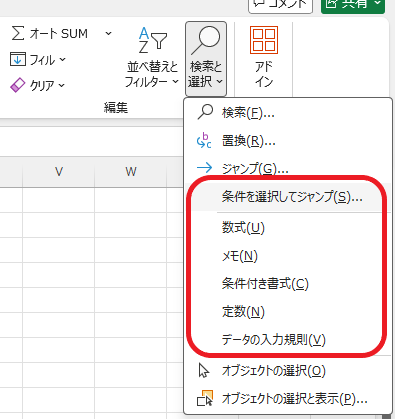The image size is (395, 419).
Task: Choose ジャンプ(G)... from the menu
Action: click(x=288, y=168)
